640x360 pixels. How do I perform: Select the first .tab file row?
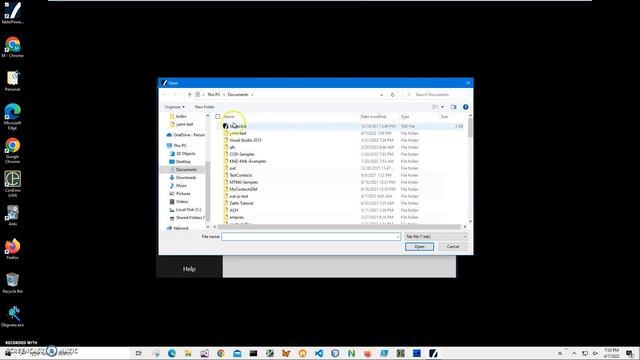click(x=342, y=126)
